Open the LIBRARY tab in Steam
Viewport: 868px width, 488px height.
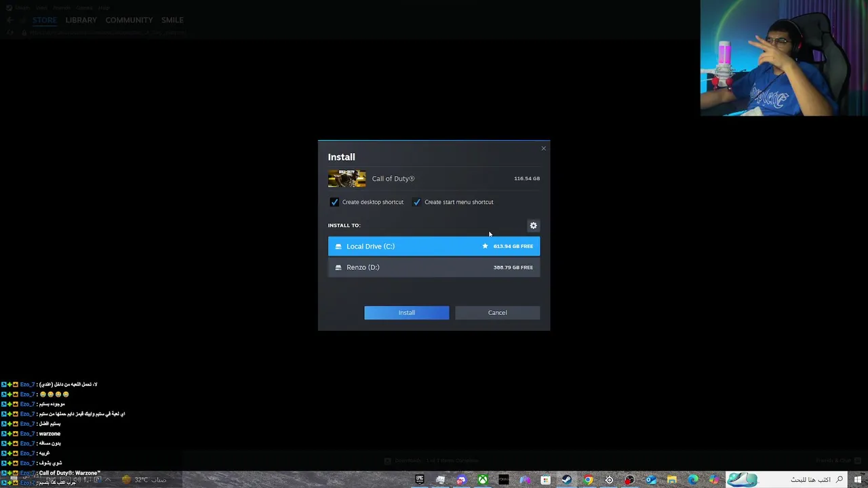point(81,20)
